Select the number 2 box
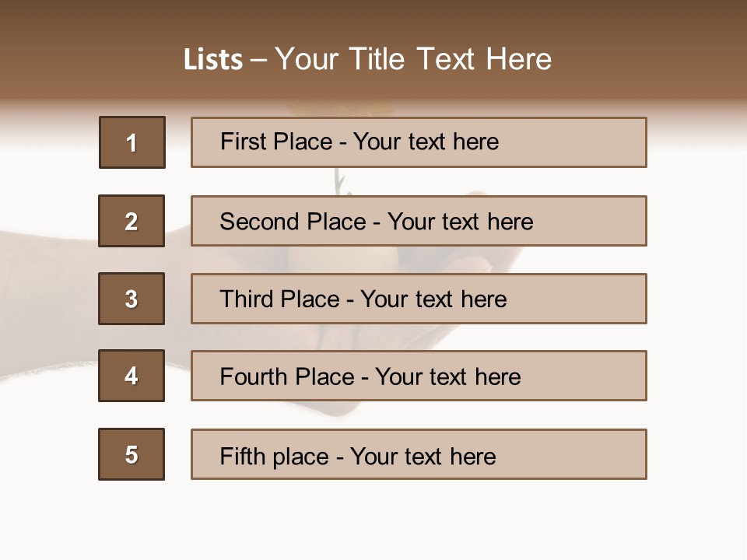This screenshot has height=560, width=747. pos(132,221)
